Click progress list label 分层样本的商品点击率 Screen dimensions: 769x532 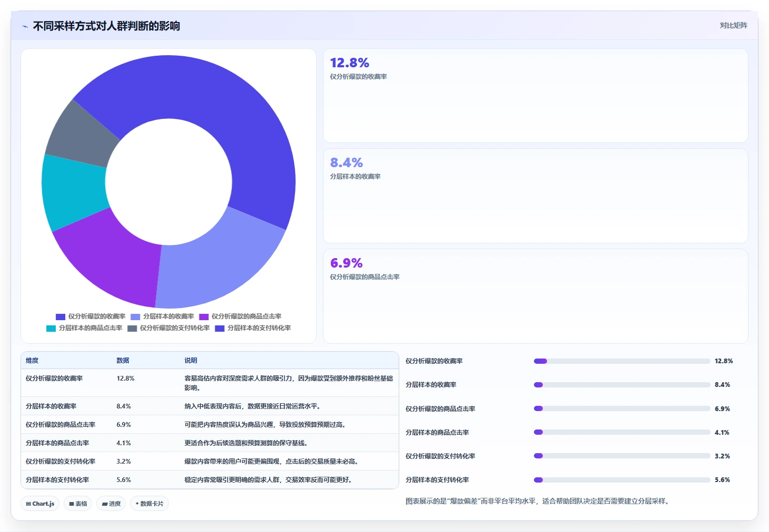click(437, 433)
